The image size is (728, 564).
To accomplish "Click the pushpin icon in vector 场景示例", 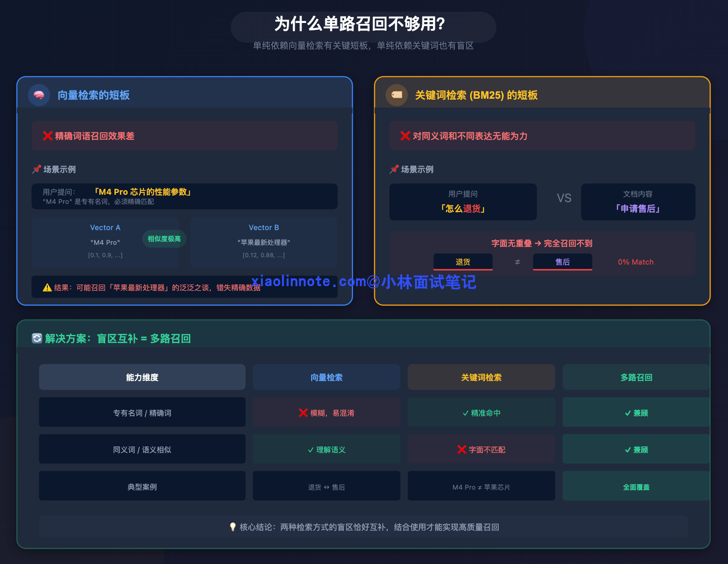I will (36, 169).
